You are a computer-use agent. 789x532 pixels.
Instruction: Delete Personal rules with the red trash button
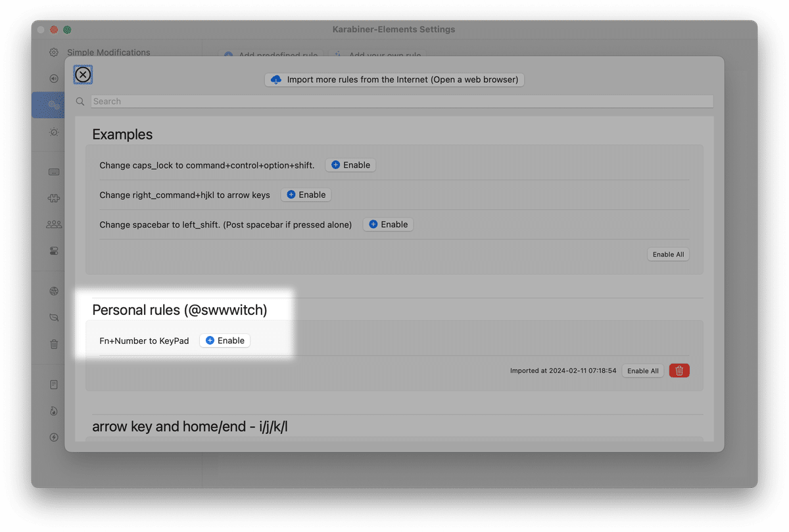click(679, 371)
